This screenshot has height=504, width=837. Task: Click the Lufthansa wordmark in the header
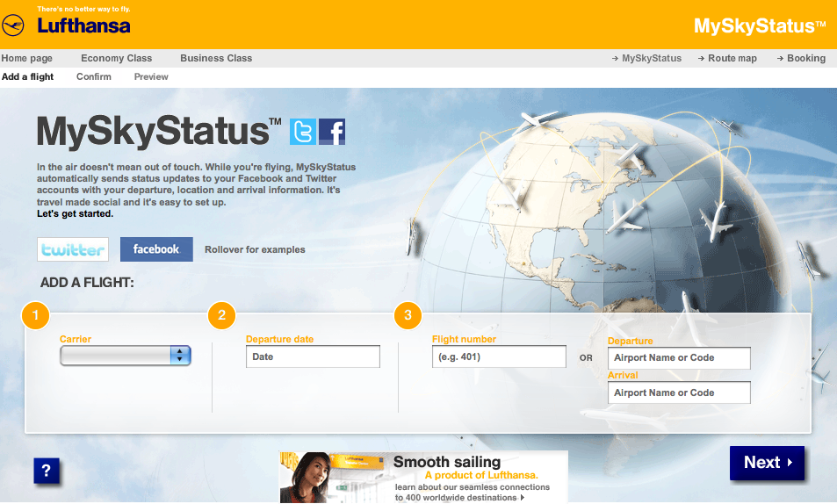point(83,25)
